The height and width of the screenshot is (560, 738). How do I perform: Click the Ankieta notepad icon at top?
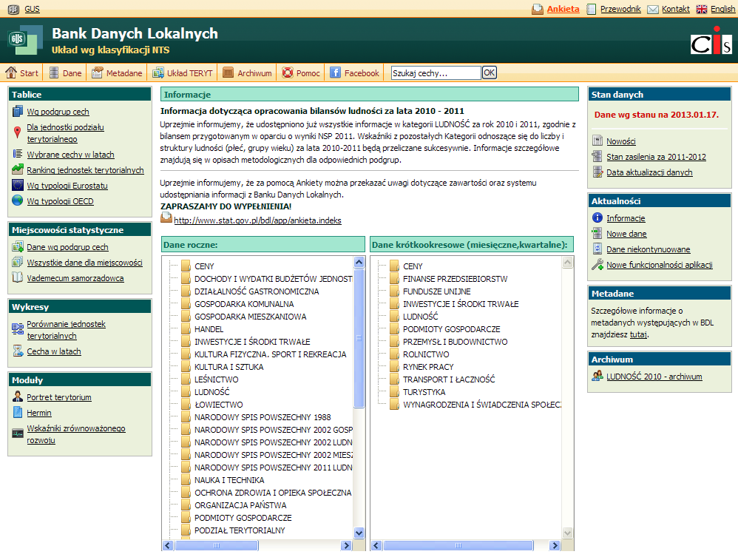538,9
